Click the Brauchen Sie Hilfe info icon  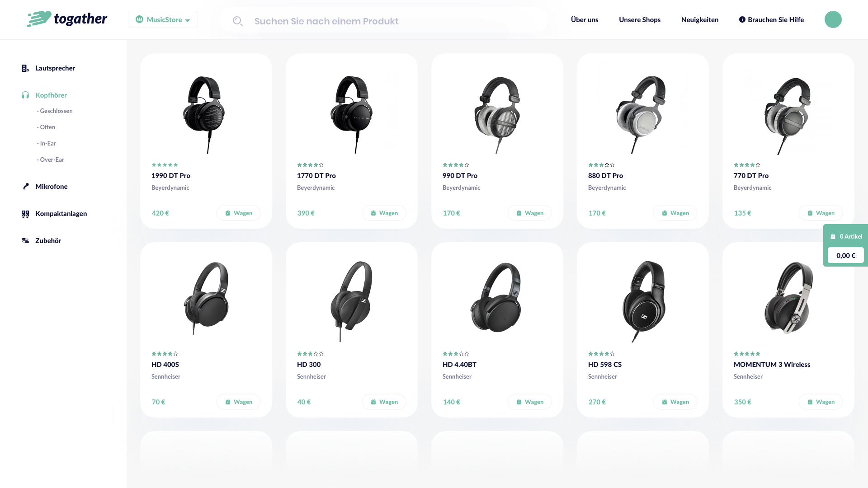coord(742,19)
